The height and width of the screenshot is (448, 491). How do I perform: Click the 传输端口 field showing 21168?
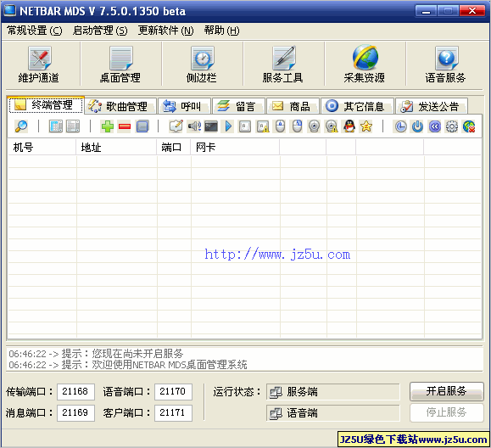tap(75, 392)
